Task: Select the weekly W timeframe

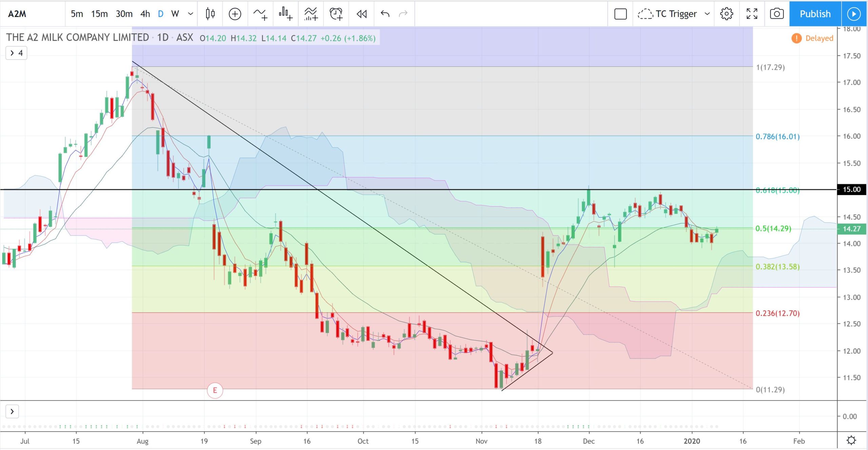Action: tap(175, 14)
